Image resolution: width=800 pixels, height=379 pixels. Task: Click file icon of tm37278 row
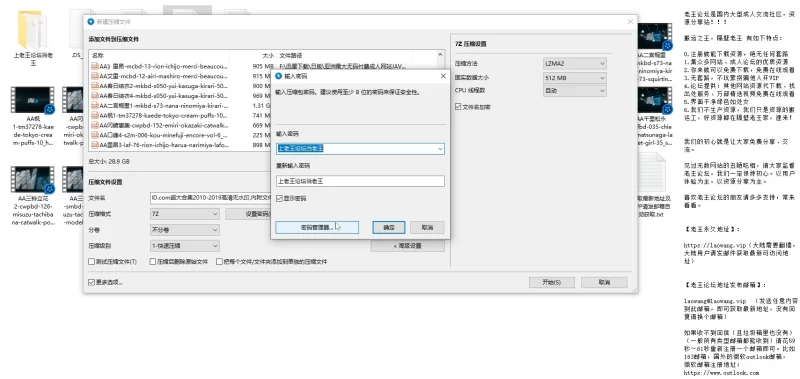click(x=95, y=116)
